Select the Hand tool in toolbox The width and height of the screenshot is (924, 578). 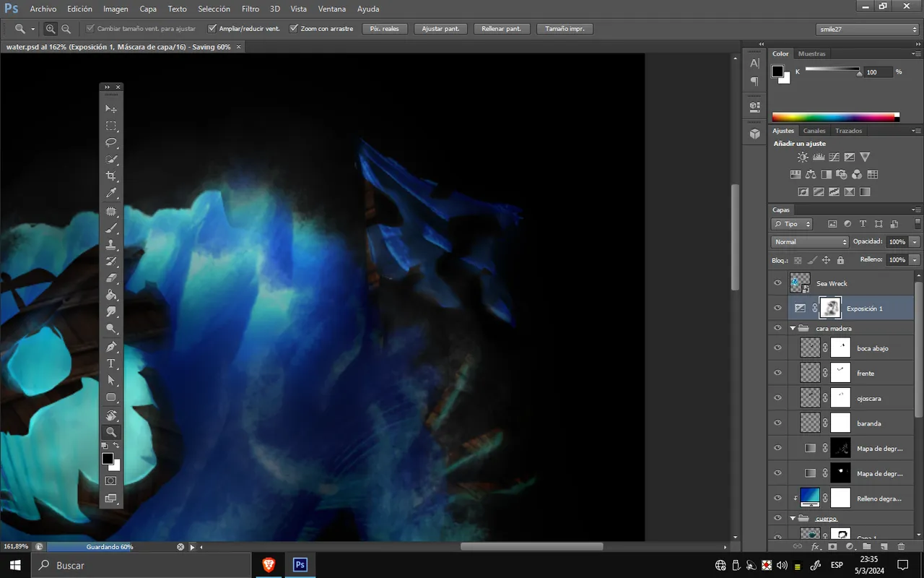click(x=111, y=415)
